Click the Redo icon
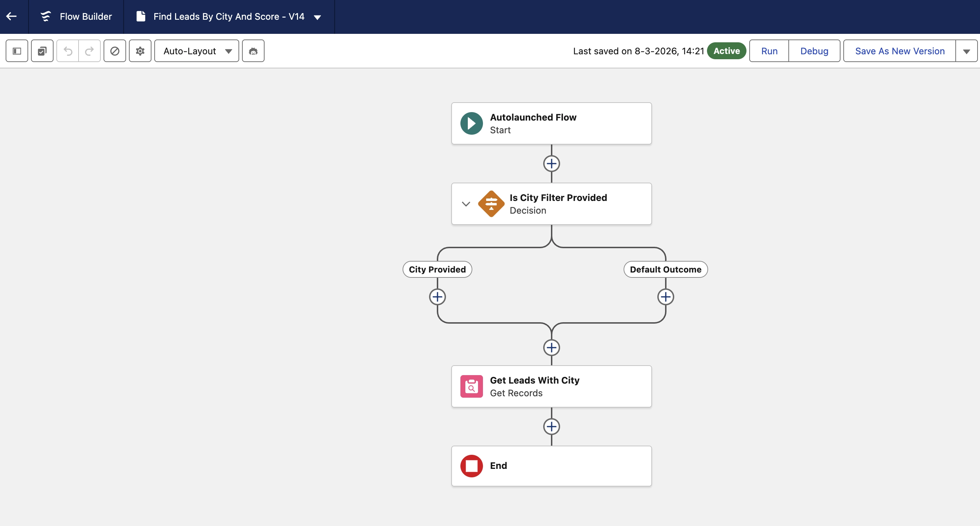Screen dimensions: 980x526 tap(89, 51)
